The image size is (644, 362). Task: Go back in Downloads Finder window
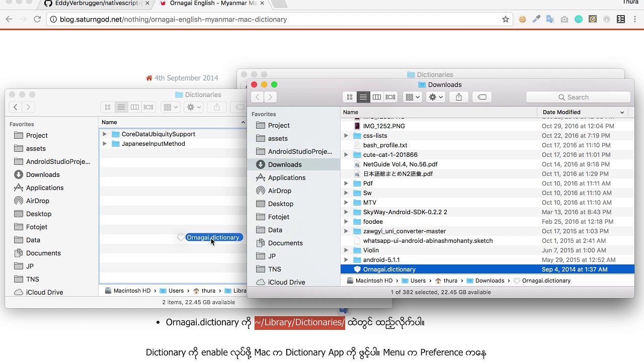click(x=258, y=97)
